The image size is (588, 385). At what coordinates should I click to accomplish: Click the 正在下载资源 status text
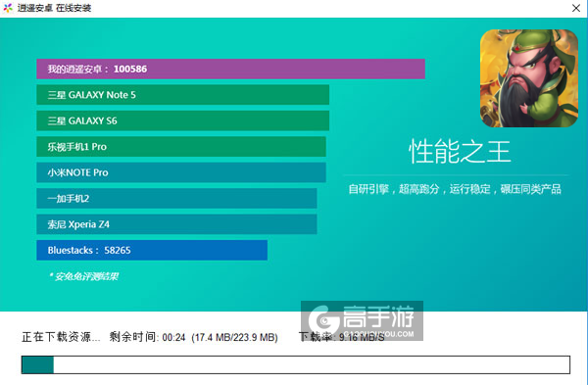61,337
